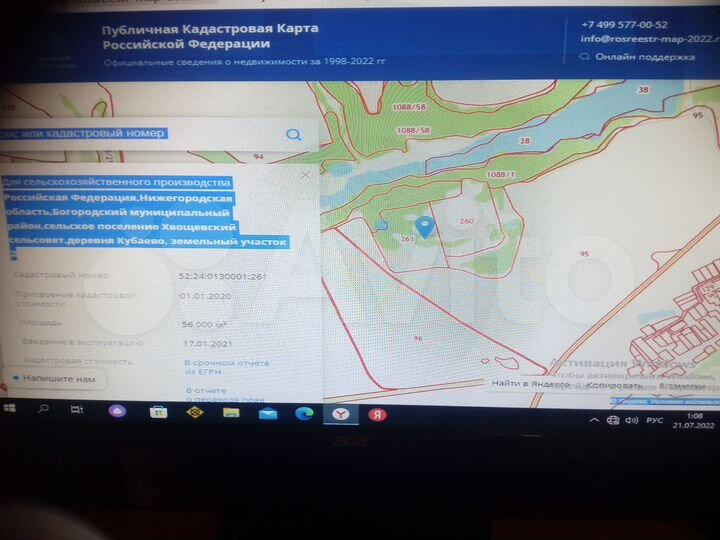Screen dimensions: 720x540
Task: Click the upper 1088/58 parcel label
Action: coord(409,107)
